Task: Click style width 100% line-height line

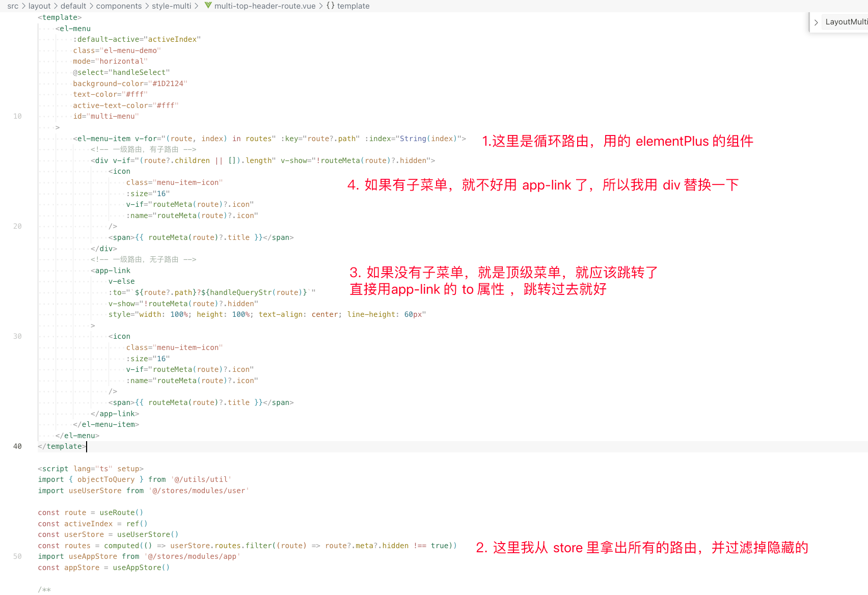Action: click(267, 314)
